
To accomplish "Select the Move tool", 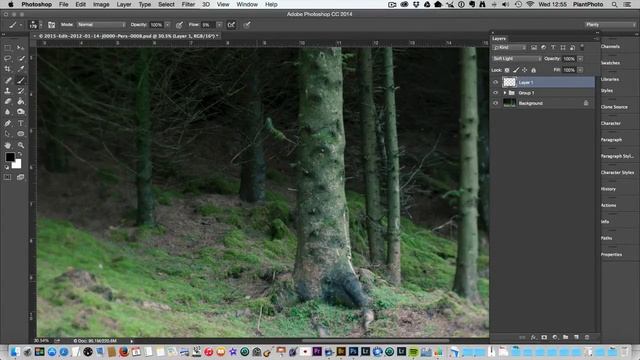I will click(20, 48).
